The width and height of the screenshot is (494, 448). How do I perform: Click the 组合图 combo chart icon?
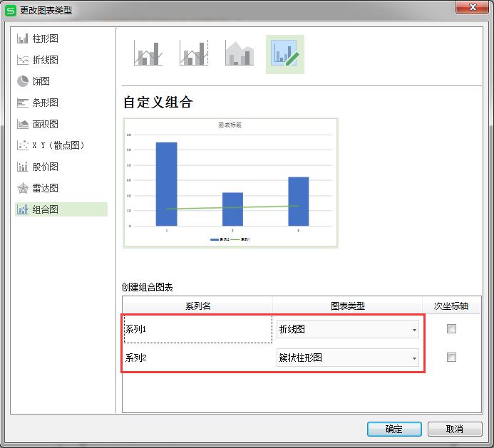click(x=22, y=209)
